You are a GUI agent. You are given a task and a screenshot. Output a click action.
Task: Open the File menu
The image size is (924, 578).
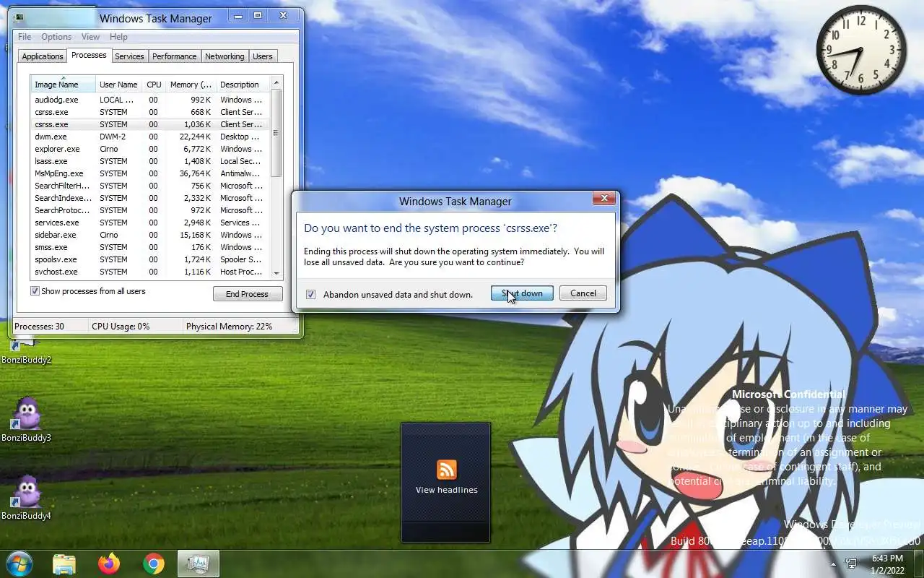pos(25,37)
